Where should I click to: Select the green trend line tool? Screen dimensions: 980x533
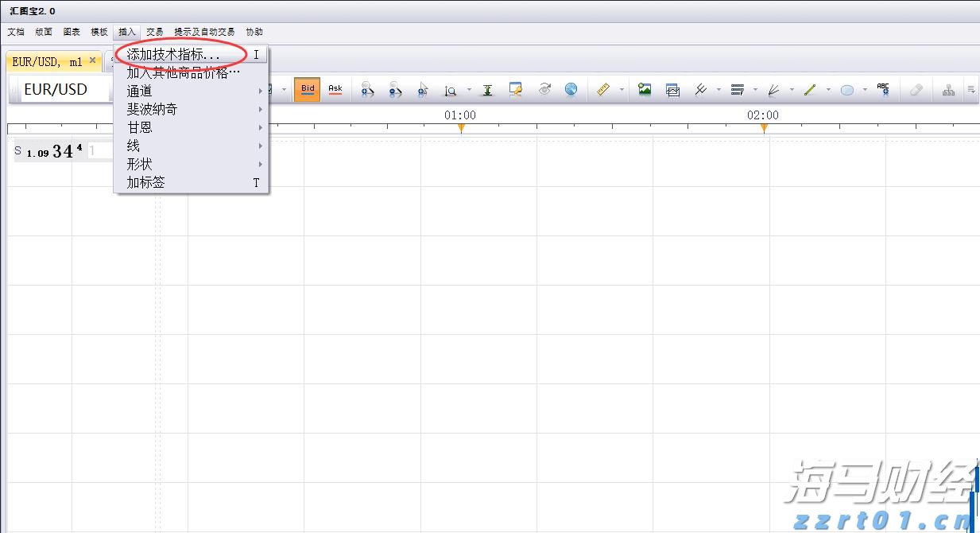point(810,90)
